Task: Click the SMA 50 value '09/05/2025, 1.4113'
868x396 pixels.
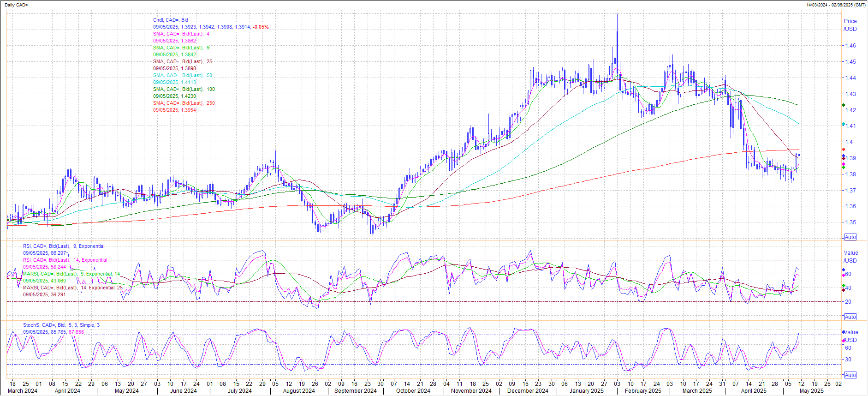Action: (175, 82)
